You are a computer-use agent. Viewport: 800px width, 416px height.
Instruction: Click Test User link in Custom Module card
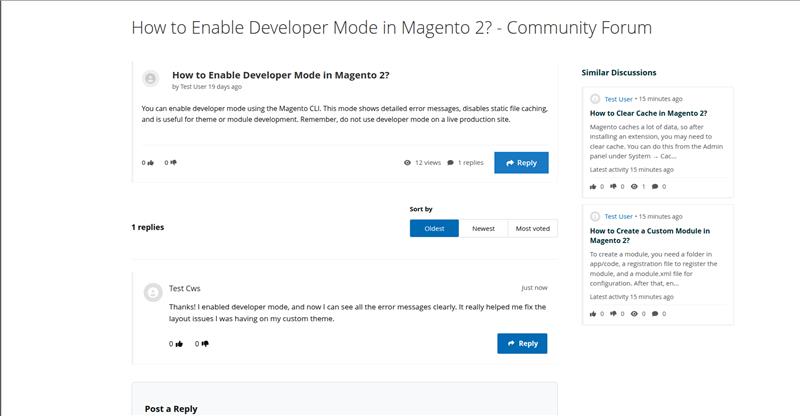[x=618, y=216]
